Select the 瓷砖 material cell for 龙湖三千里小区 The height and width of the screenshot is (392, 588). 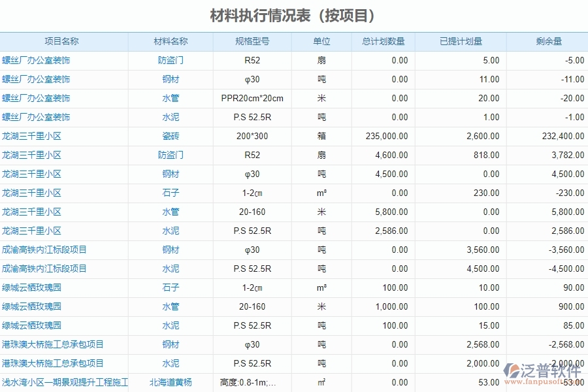(171, 136)
